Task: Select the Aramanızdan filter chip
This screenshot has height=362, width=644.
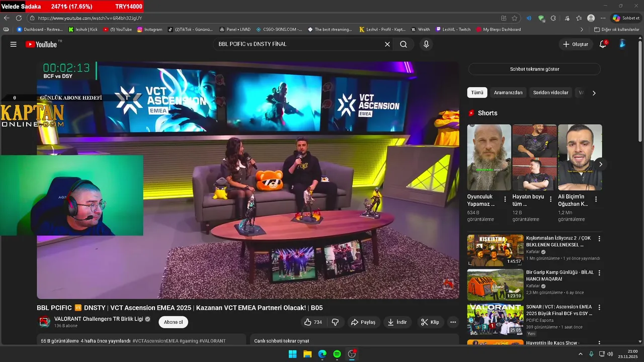Action: click(x=508, y=93)
